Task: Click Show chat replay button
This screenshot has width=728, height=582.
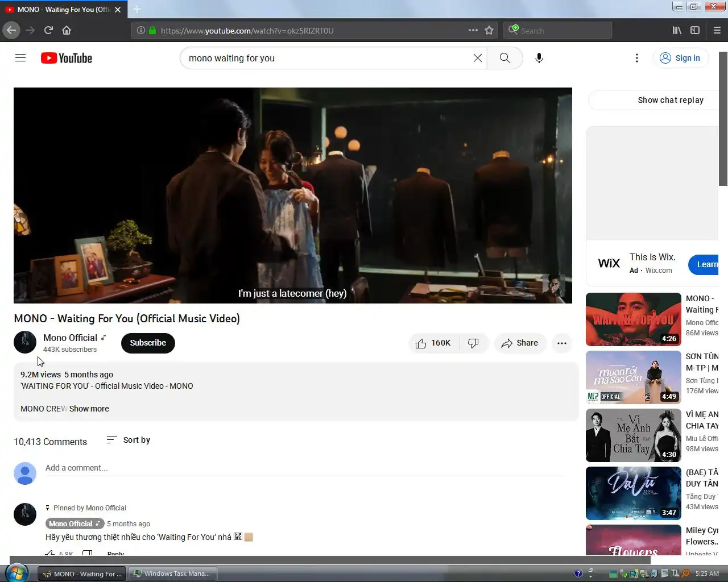Action: click(x=654, y=100)
